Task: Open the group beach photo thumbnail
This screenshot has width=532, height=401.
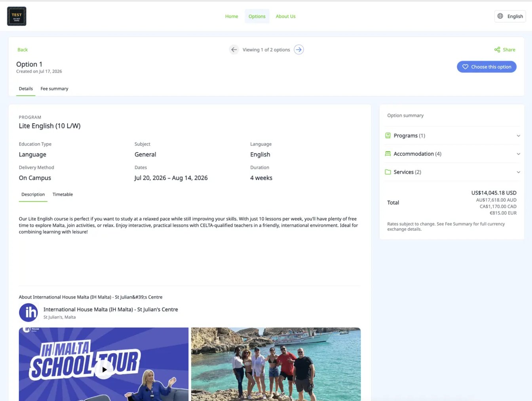Action: (x=276, y=364)
